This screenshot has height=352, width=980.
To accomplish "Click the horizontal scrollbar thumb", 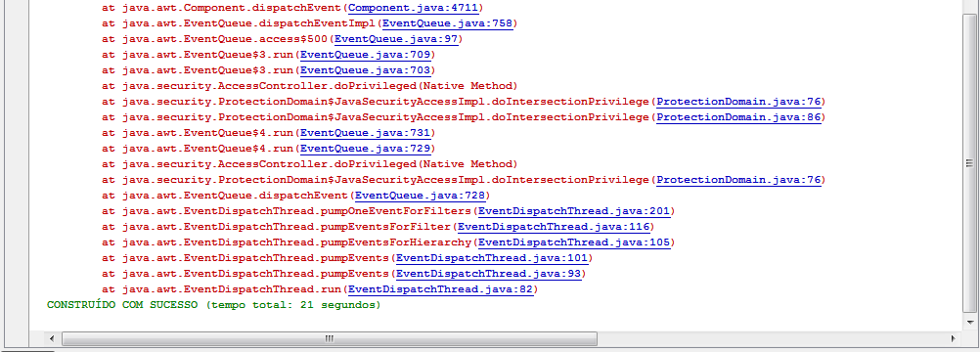I will click(330, 338).
